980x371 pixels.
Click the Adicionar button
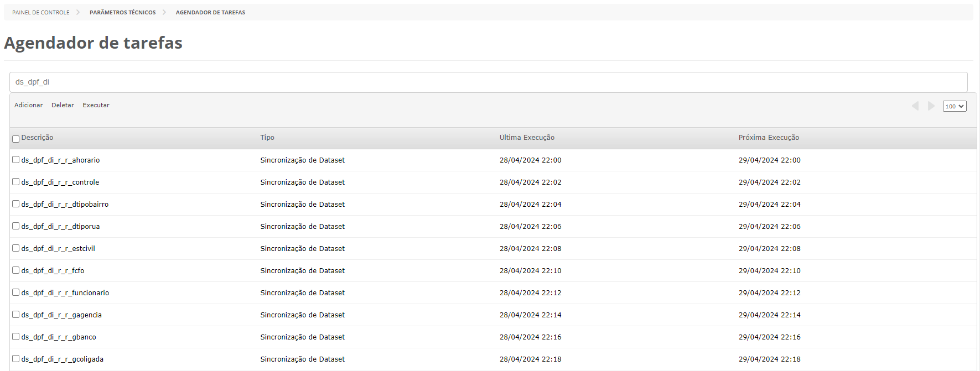click(29, 105)
